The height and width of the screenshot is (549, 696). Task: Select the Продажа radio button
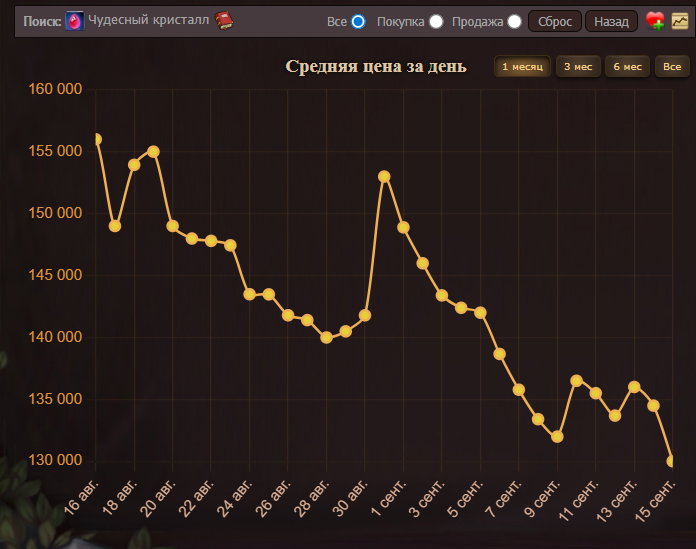[514, 21]
